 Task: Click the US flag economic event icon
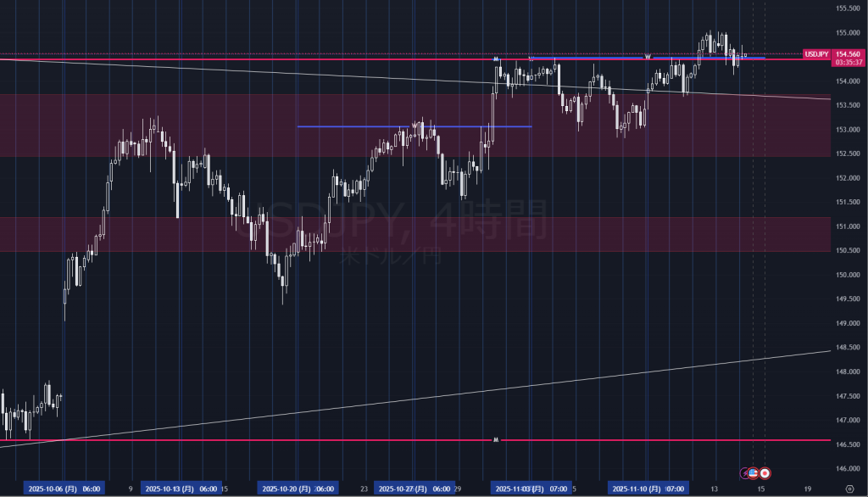(x=753, y=472)
